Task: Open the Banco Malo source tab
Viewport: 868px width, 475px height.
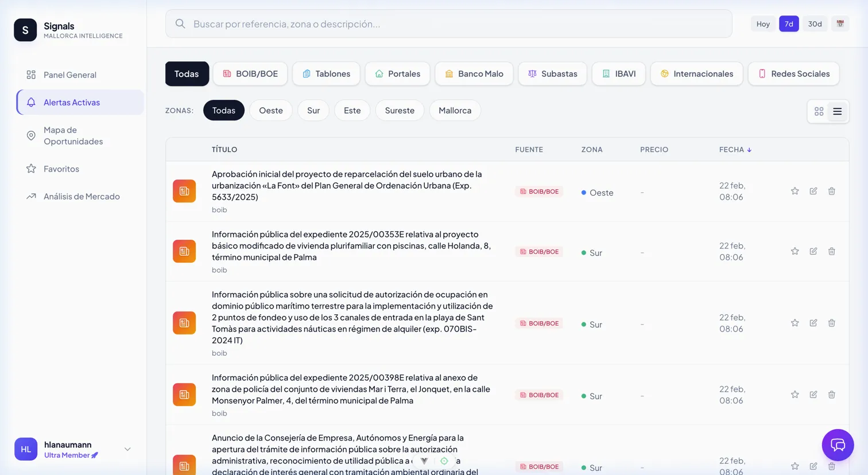Action: [474, 73]
